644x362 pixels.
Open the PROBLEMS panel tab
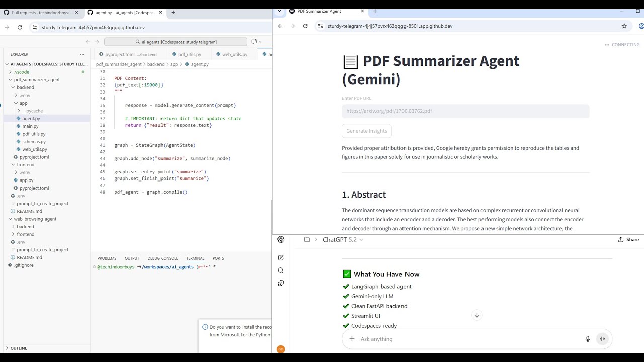[107, 258]
